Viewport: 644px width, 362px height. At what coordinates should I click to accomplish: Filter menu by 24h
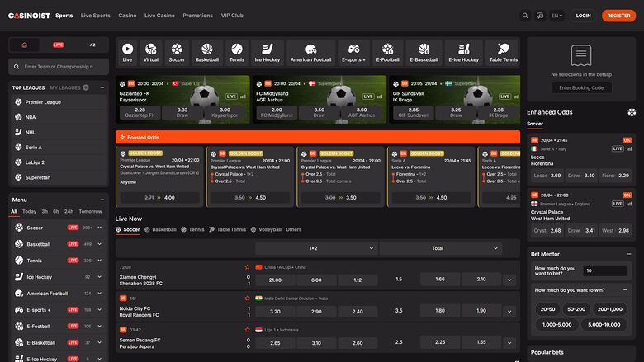click(x=69, y=212)
